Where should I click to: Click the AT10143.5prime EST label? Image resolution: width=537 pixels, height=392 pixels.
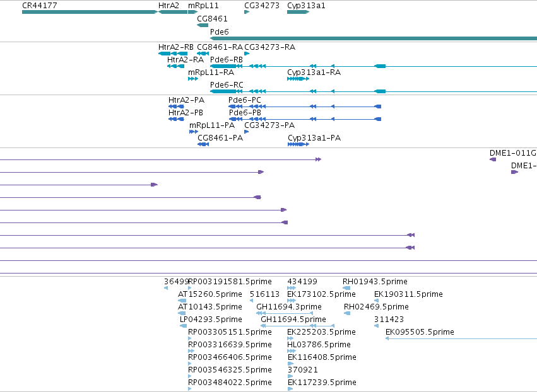click(x=210, y=307)
